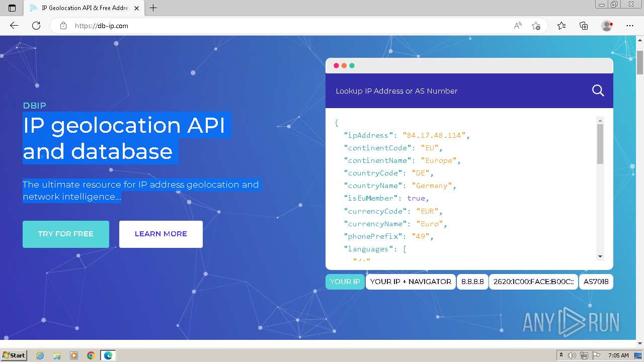644x362 pixels.
Task: Show hidden system tray icons
Action: (561, 355)
